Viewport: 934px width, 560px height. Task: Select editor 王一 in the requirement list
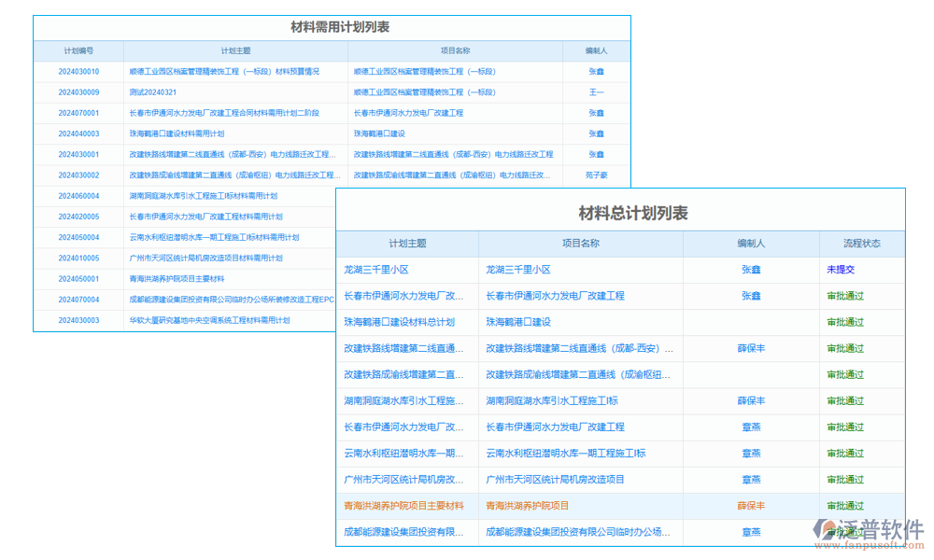[x=599, y=92]
